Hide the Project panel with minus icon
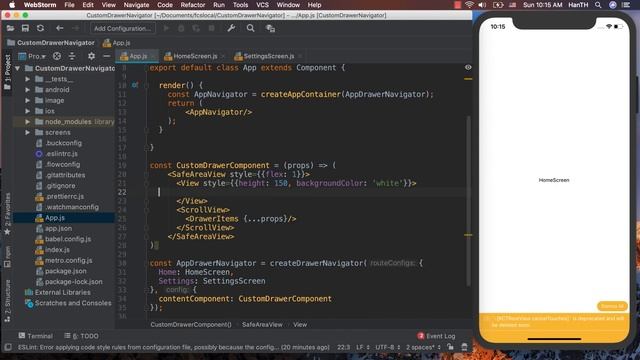 [107, 56]
